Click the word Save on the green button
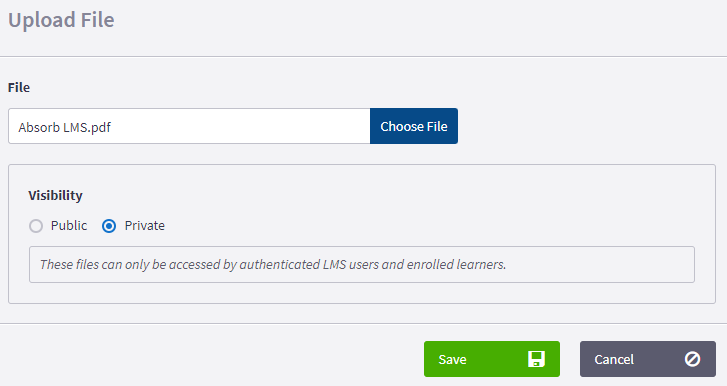 point(453,360)
